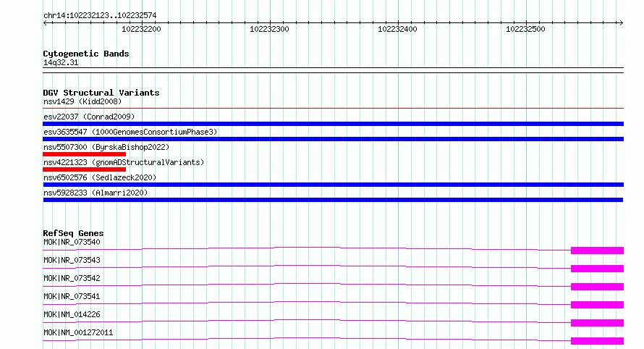Click ruler position label 102232400
Screen dimensions: 644x349
(x=397, y=29)
